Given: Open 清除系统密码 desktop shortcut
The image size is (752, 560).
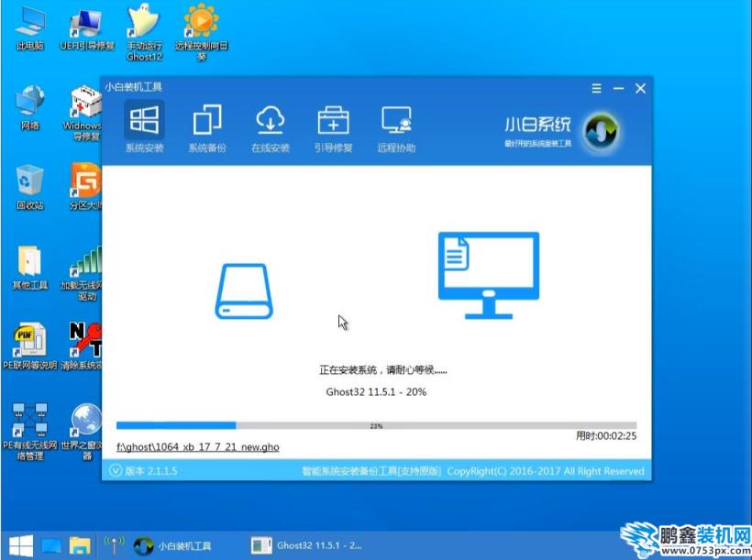Looking at the screenshot, I should pyautogui.click(x=82, y=347).
